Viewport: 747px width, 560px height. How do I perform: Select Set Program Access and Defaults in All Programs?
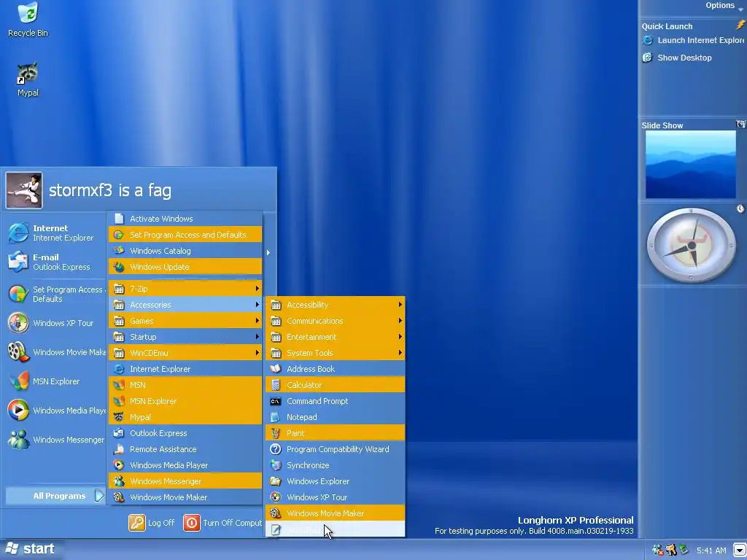(x=185, y=235)
